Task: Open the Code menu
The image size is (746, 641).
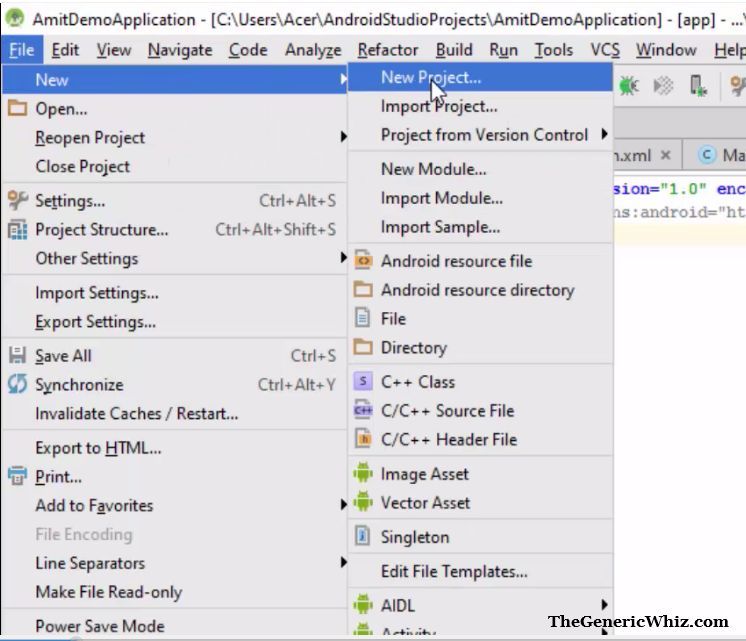Action: [248, 50]
